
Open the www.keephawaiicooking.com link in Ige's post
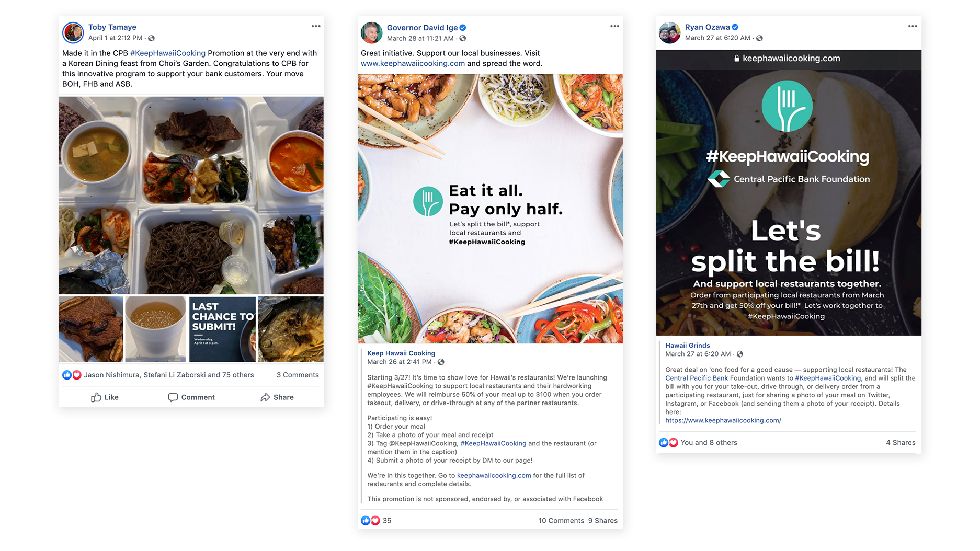(413, 63)
